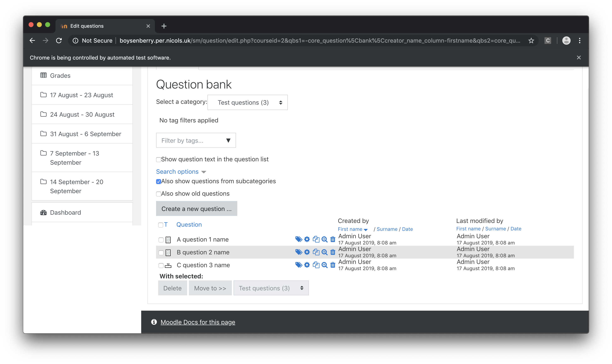Viewport: 612px width, 364px height.
Task: Dismiss the automated test software banner
Action: pyautogui.click(x=579, y=57)
